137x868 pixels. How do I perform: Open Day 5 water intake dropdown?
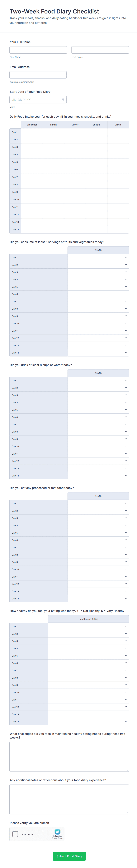coord(98,410)
